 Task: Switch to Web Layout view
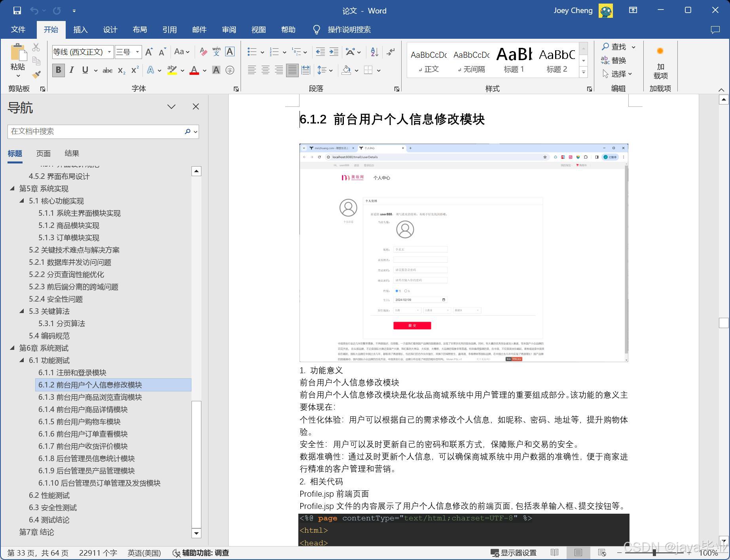(x=602, y=552)
